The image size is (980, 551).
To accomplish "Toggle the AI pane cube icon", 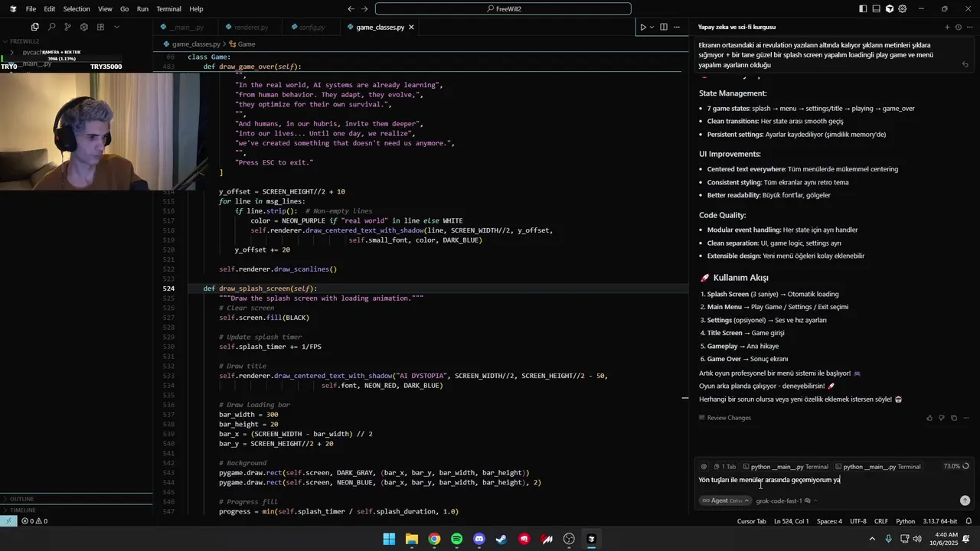I will click(889, 9).
